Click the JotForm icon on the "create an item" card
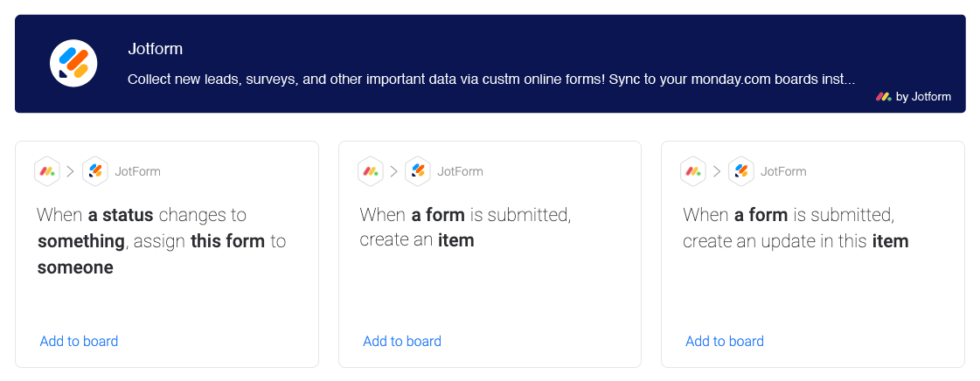980x381 pixels. tap(418, 171)
